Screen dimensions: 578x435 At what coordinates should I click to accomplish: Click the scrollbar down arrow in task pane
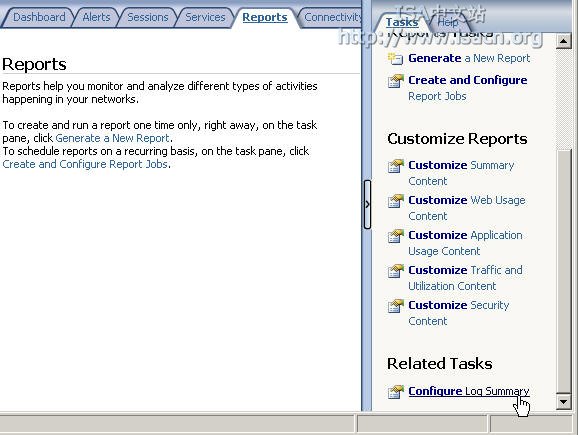pos(563,401)
